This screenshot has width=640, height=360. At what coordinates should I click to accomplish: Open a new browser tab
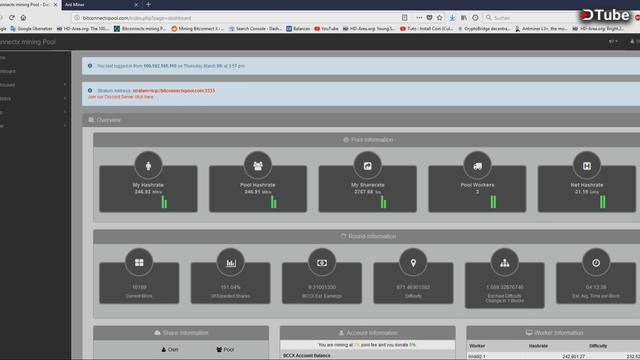coord(148,4)
